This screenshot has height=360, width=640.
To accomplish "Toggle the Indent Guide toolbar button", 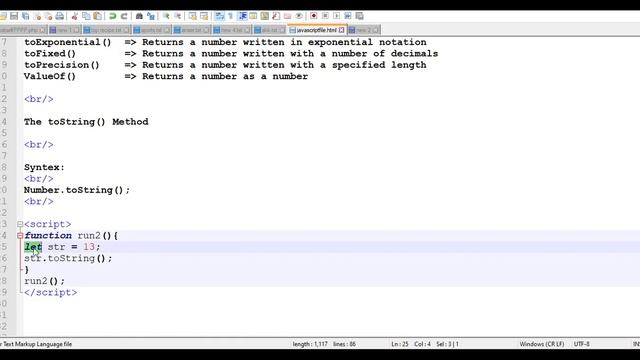I will (242, 16).
